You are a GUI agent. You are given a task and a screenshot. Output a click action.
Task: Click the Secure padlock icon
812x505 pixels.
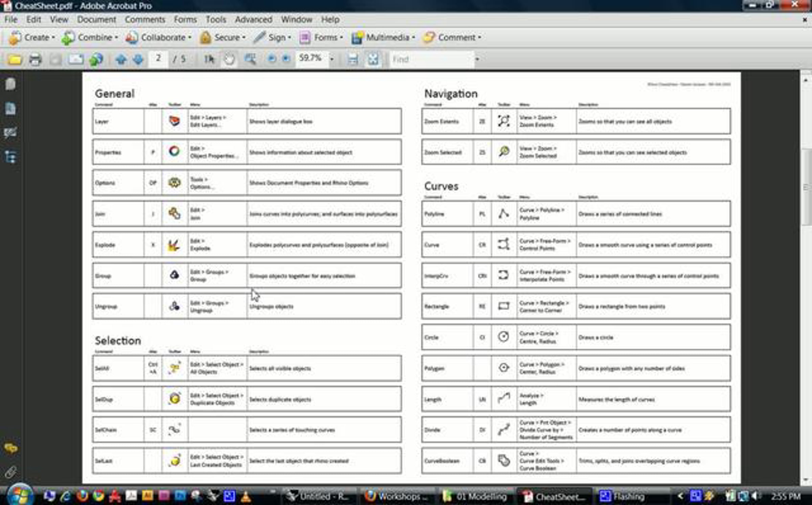205,38
